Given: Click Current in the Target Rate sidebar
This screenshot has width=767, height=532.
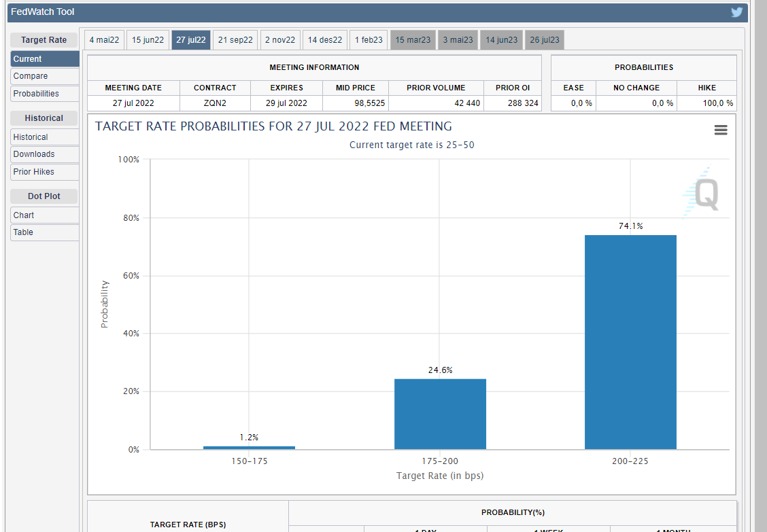Looking at the screenshot, I should click(44, 58).
